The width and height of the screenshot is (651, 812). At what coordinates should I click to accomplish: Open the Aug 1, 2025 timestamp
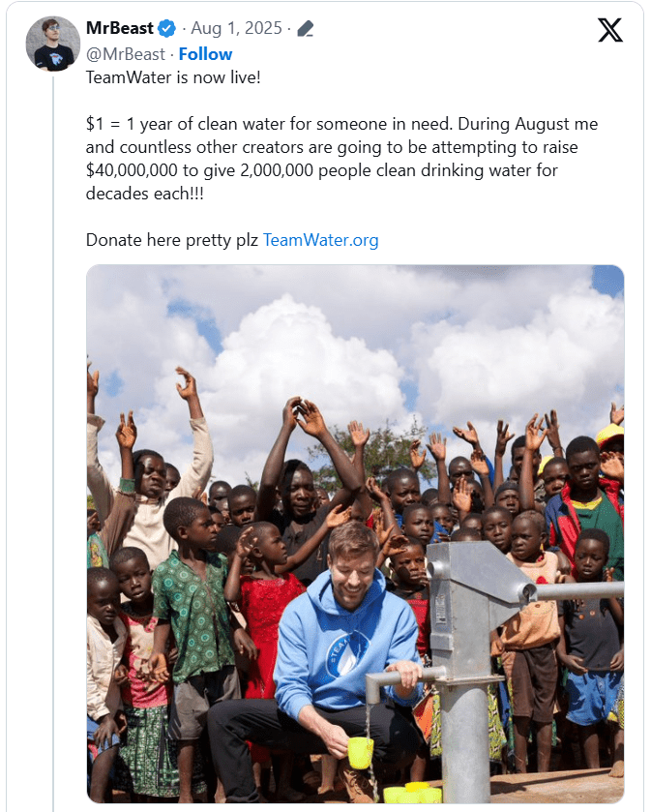[x=236, y=28]
